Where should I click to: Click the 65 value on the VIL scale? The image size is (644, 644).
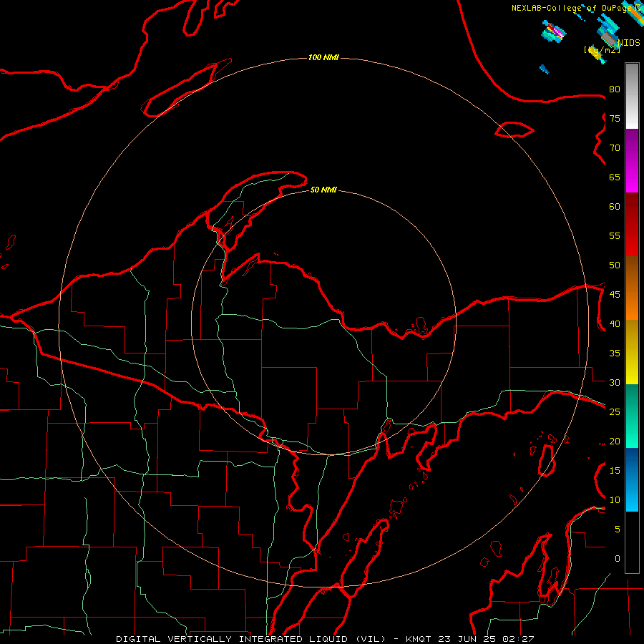pos(615,177)
